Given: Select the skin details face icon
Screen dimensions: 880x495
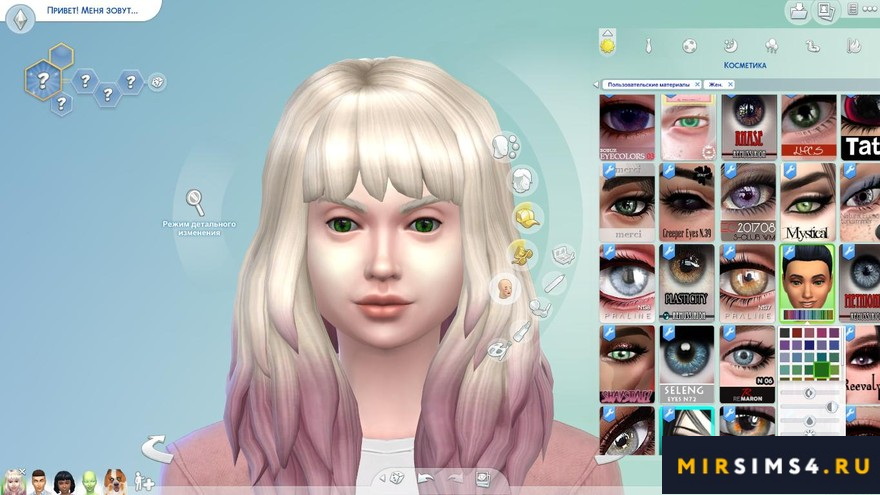Looking at the screenshot, I should tap(505, 289).
